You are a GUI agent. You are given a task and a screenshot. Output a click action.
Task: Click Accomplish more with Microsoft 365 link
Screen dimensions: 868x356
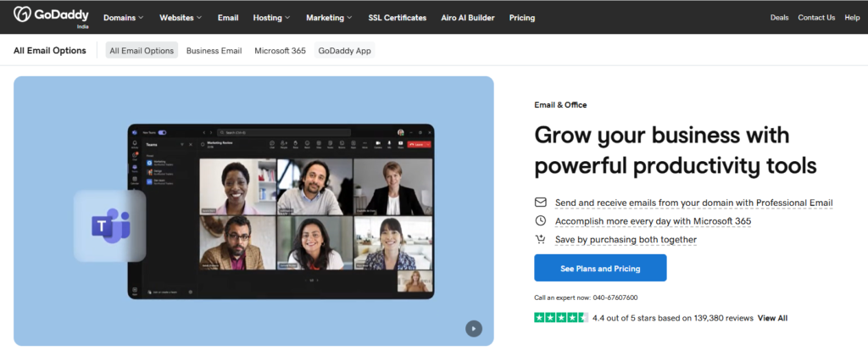click(654, 221)
